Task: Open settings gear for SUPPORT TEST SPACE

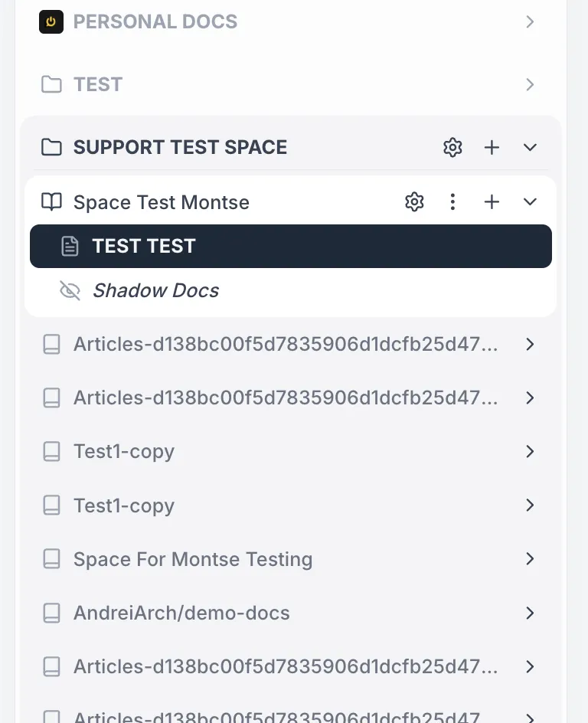Action: pos(452,148)
